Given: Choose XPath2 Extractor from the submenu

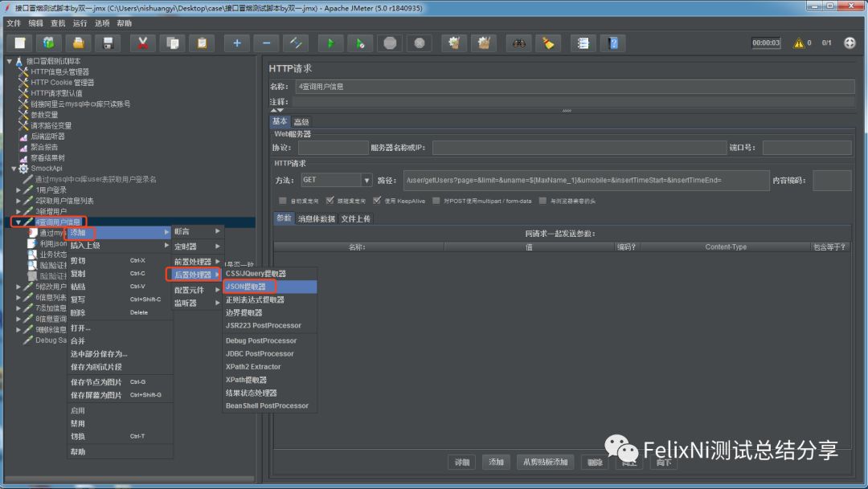Looking at the screenshot, I should click(269, 367).
